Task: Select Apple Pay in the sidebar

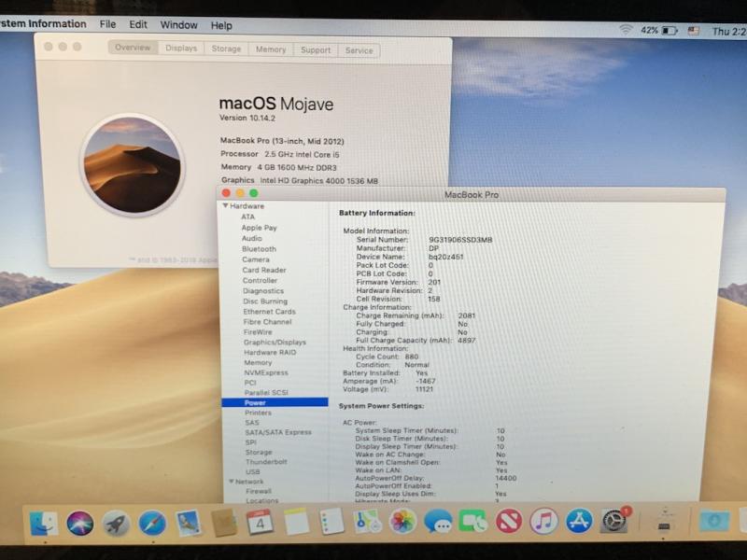Action: pos(260,228)
